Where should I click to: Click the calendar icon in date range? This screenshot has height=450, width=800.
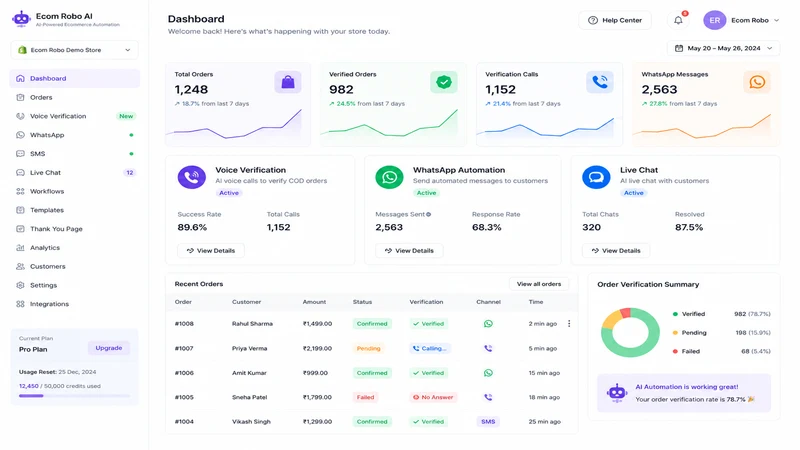(x=679, y=48)
